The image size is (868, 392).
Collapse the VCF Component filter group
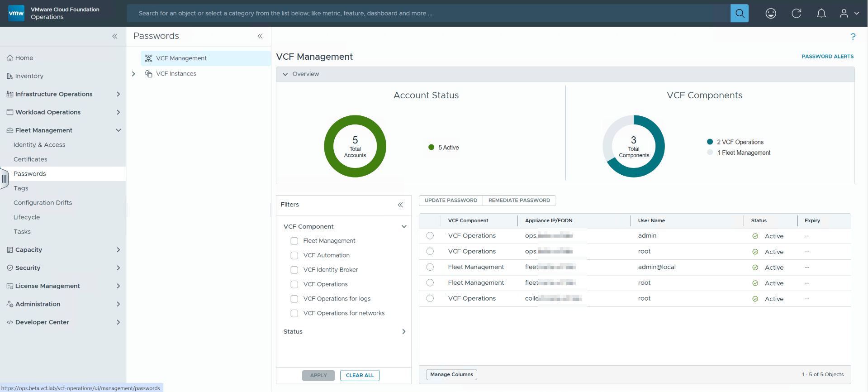404,226
